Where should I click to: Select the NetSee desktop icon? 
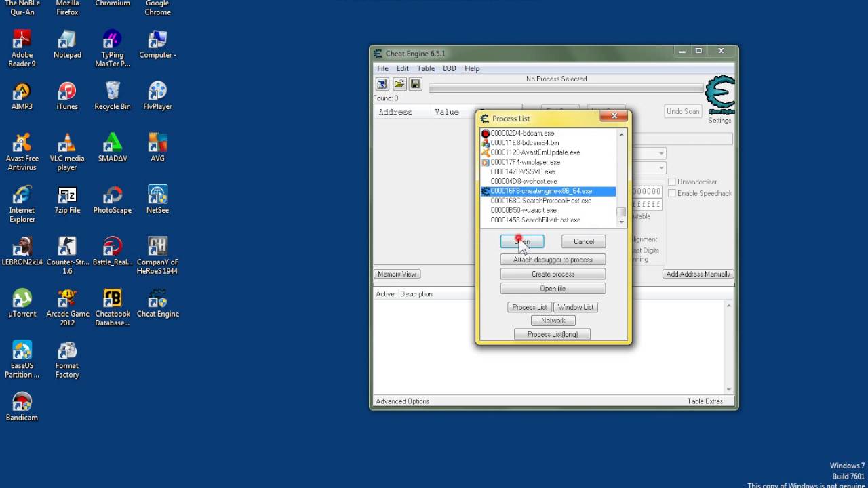pos(157,199)
